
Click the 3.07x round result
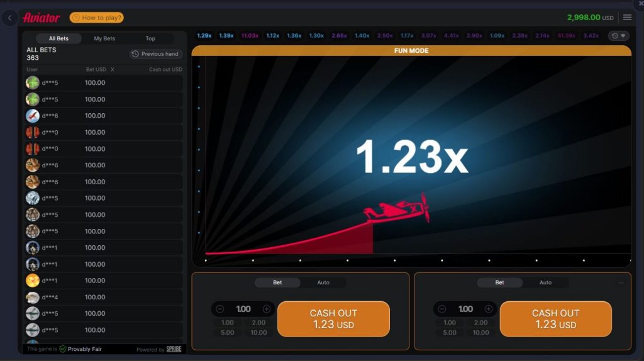click(429, 36)
